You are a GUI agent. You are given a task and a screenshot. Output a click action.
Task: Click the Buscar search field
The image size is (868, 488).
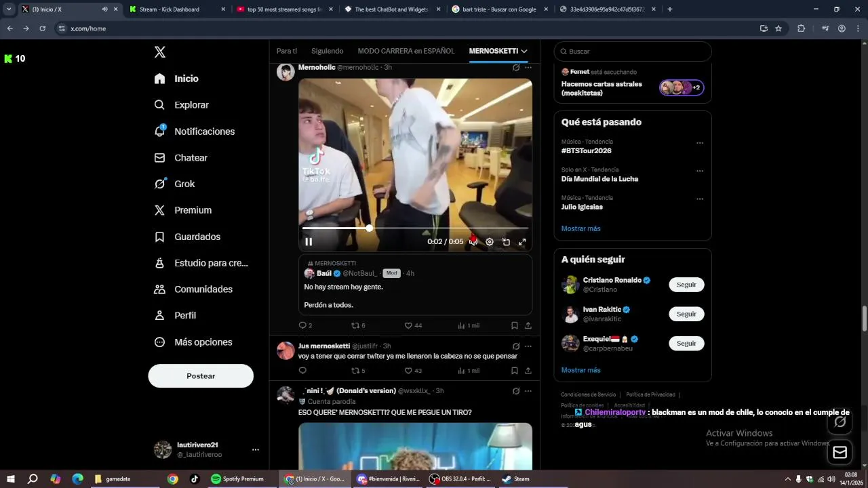633,52
